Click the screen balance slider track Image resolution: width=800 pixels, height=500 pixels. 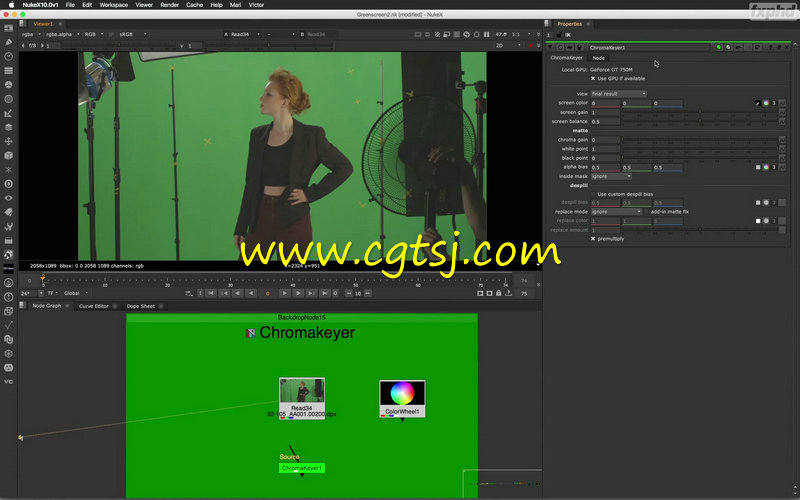tap(699, 121)
